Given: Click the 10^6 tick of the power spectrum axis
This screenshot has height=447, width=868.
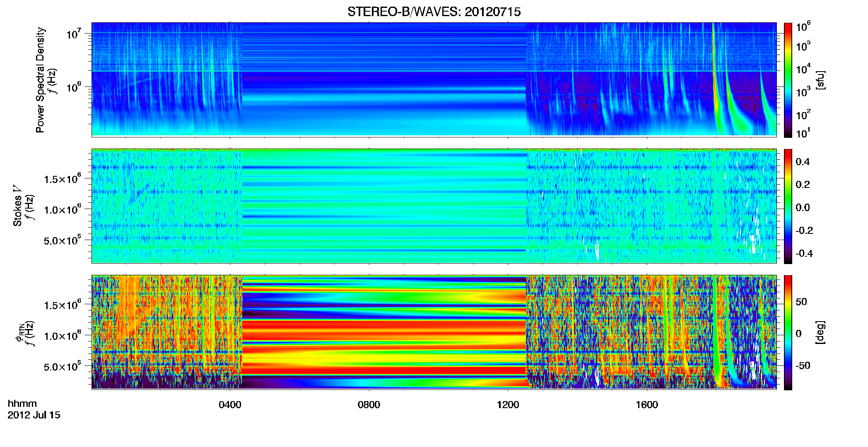Looking at the screenshot, I should click(x=74, y=87).
